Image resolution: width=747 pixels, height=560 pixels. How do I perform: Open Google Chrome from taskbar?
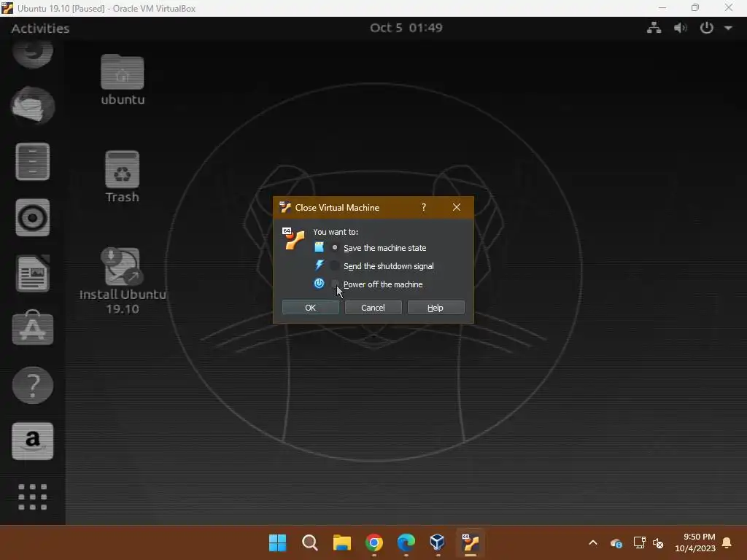click(x=374, y=542)
